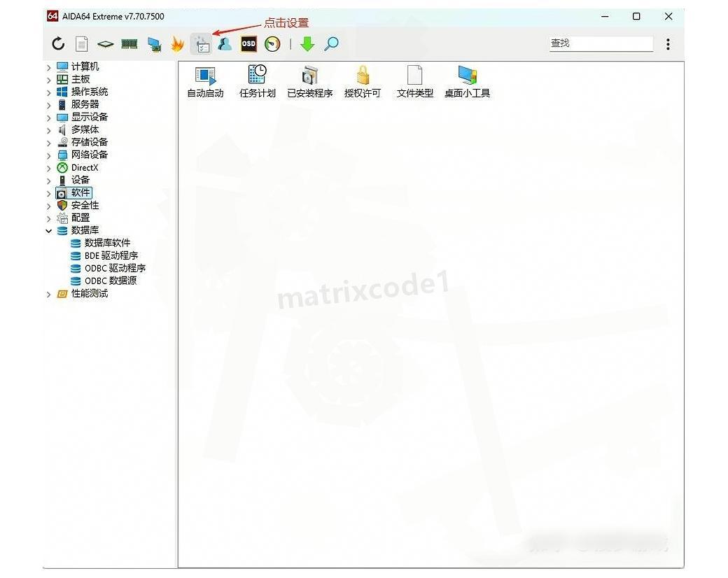
Task: Click the magnifier search toolbar icon
Action: click(332, 44)
